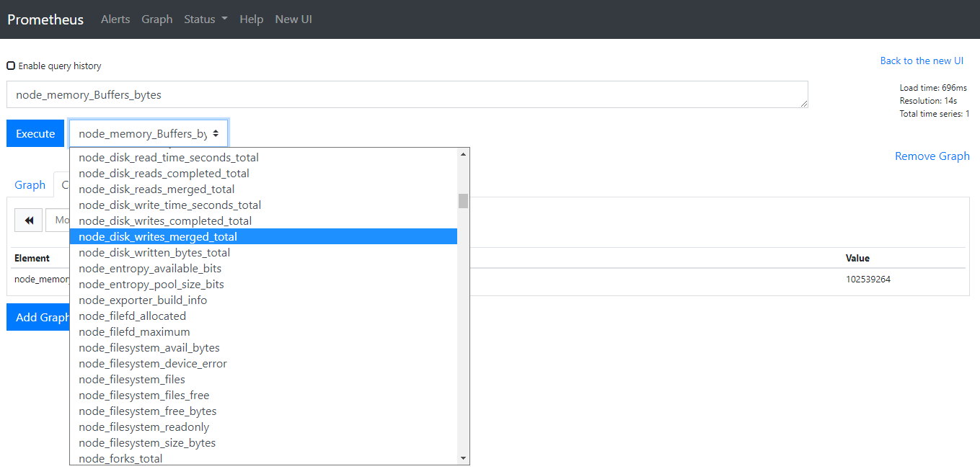Select node_forks_total from the list
This screenshot has width=980, height=469.
pos(263,458)
